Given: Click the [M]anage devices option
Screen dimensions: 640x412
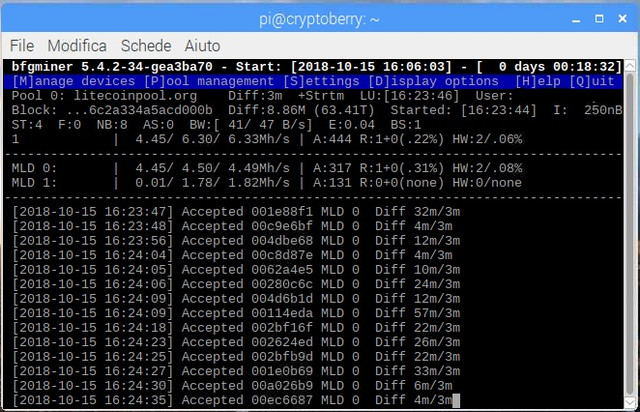Looking at the screenshot, I should click(x=73, y=81).
